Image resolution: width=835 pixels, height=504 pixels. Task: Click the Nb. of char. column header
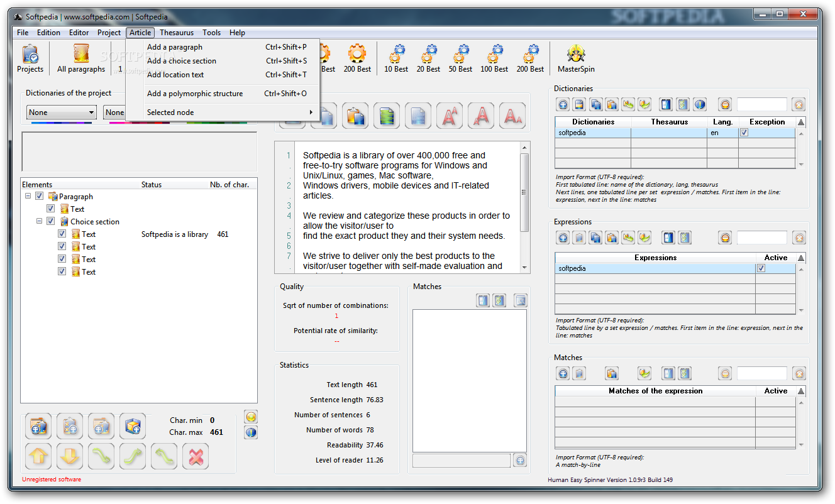(x=229, y=185)
